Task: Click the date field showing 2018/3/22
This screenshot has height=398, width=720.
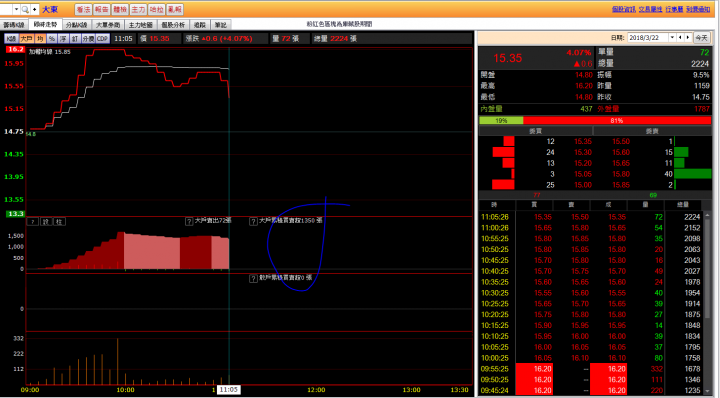Action: 648,38
